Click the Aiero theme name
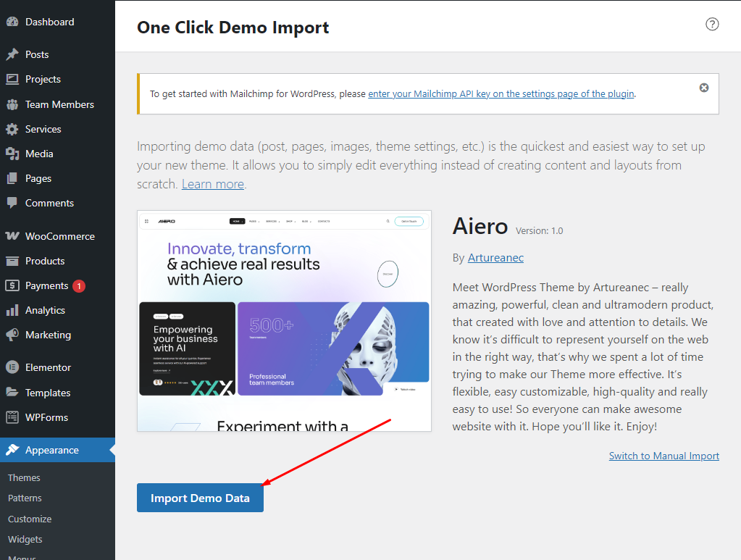Screen dimensions: 741x560 tap(480, 226)
